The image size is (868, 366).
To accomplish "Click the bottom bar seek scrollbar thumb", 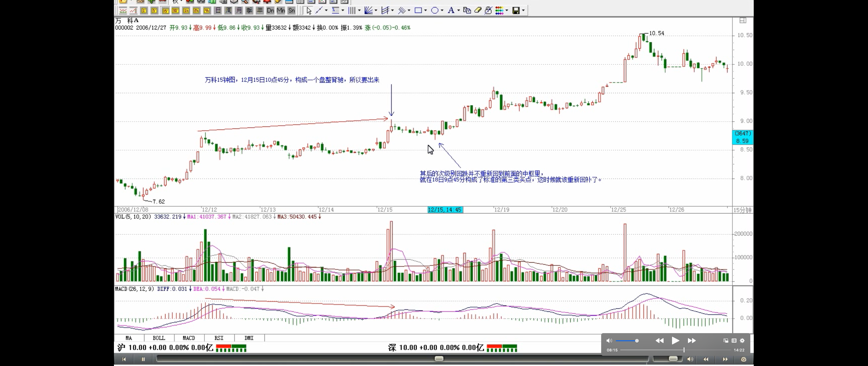I will pos(439,359).
